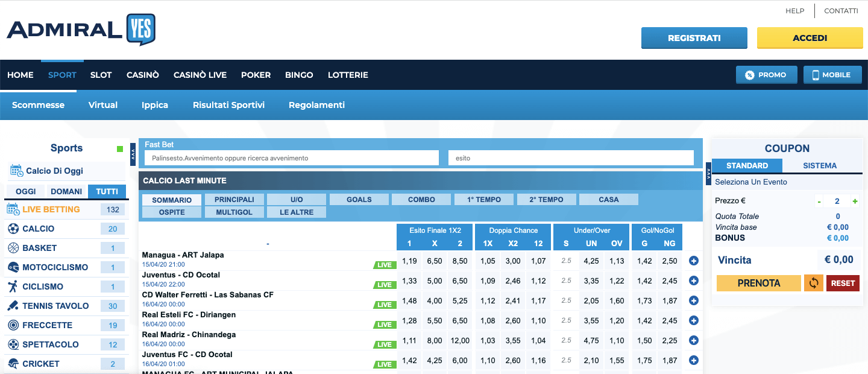Image resolution: width=868 pixels, height=374 pixels.
Task: Go to LOTTERIE
Action: (x=348, y=75)
